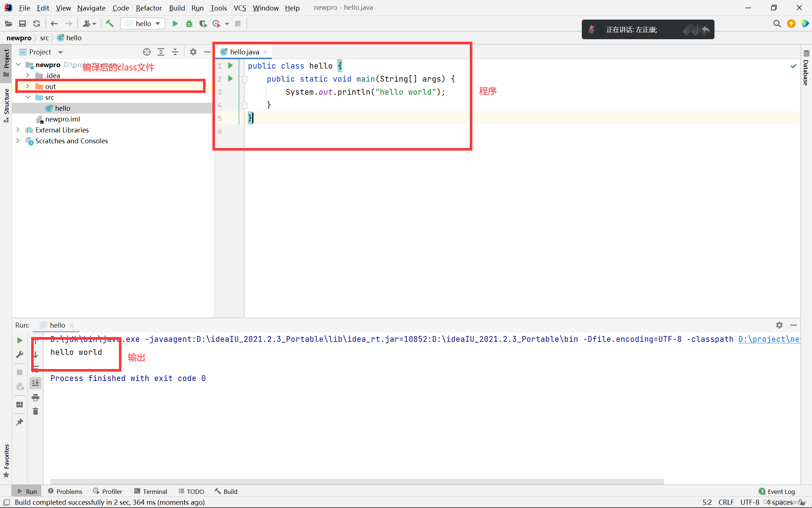Hide the Project tool window
Image resolution: width=812 pixels, height=508 pixels.
(x=207, y=52)
